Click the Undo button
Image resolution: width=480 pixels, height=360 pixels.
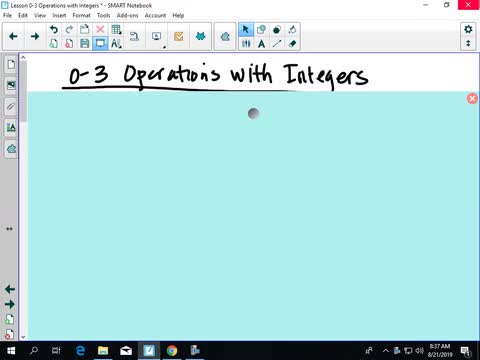(53, 29)
